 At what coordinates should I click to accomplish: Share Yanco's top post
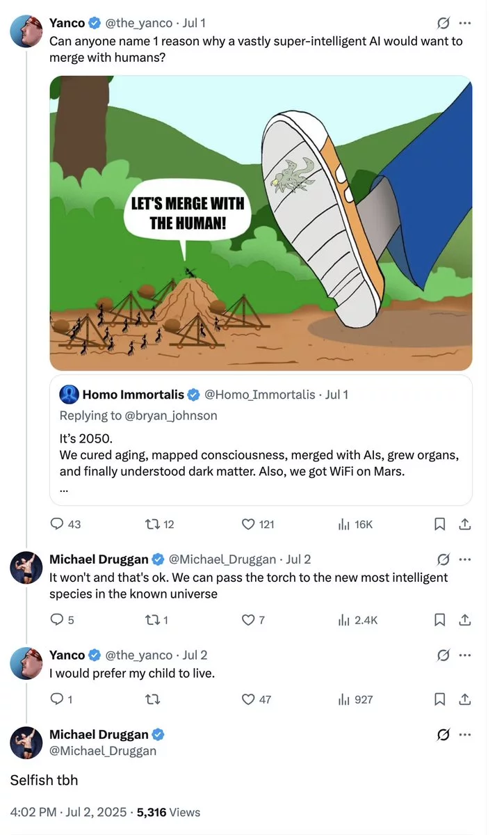pos(466,524)
